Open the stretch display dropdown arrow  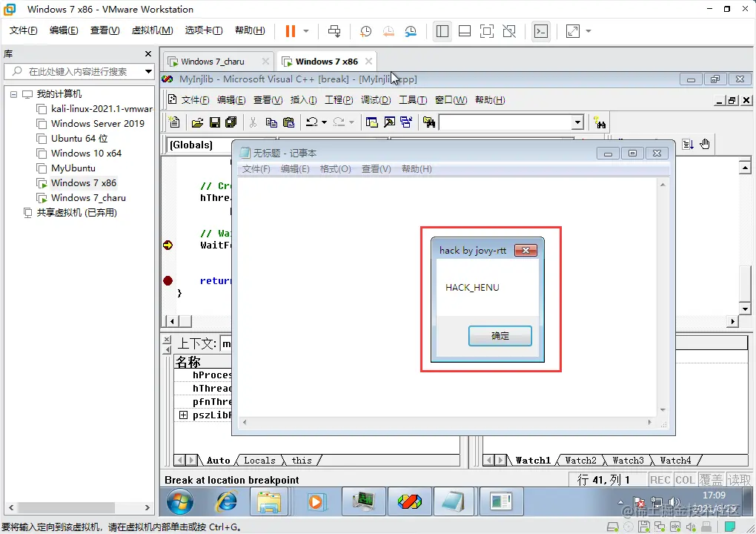click(x=588, y=31)
